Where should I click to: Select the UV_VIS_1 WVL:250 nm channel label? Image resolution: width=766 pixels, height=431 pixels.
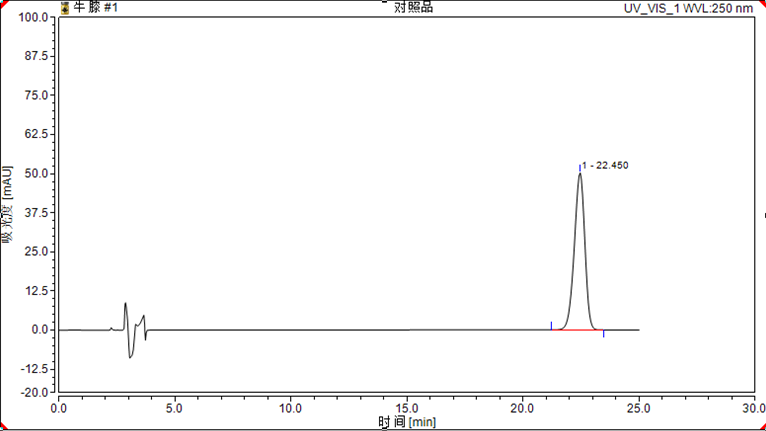tap(687, 8)
